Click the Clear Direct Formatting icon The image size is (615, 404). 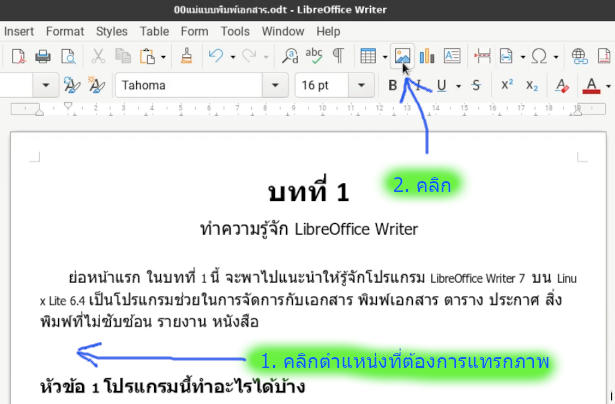[562, 85]
